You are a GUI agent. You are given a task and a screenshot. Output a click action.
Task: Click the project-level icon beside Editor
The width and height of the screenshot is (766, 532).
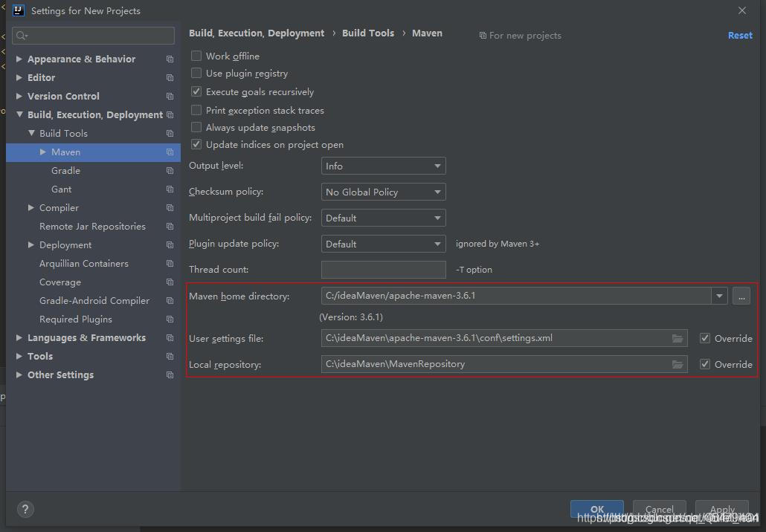click(170, 77)
